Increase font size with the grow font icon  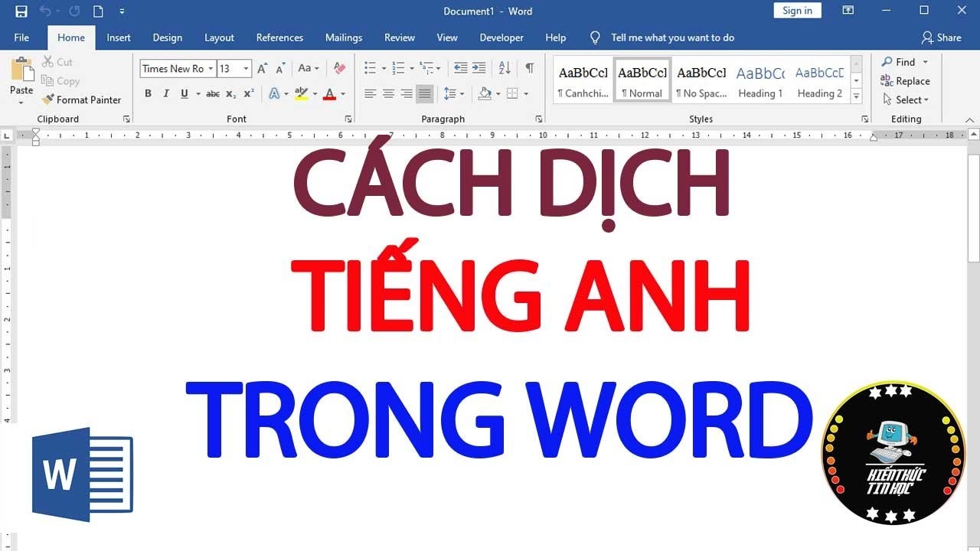(262, 68)
